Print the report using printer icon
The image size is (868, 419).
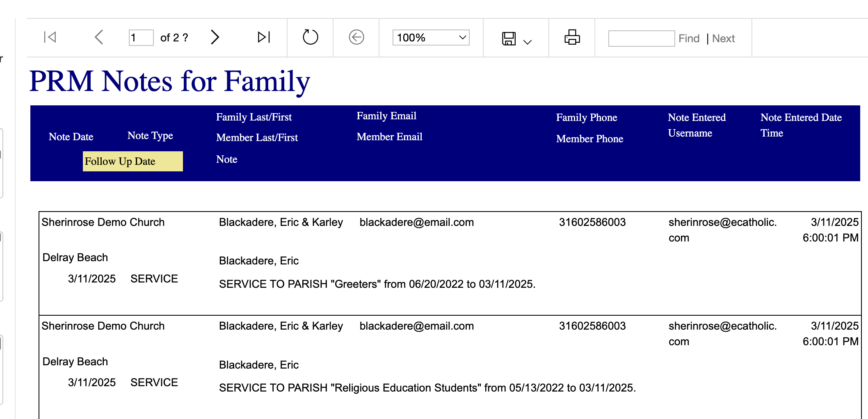coord(572,37)
